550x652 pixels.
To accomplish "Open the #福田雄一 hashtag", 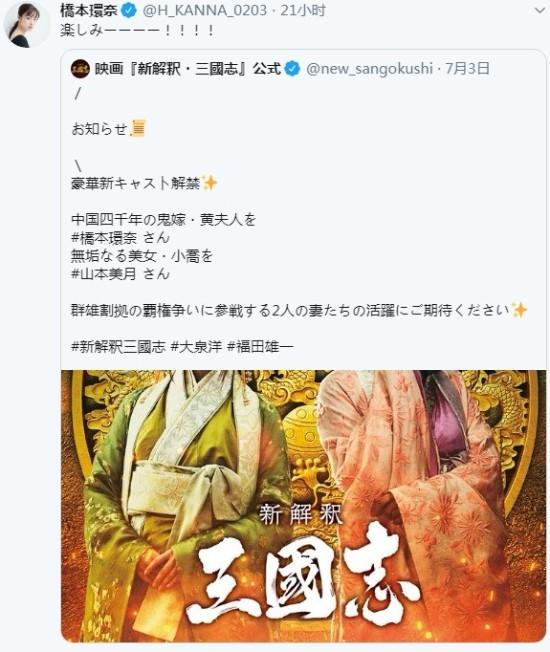I will tap(261, 347).
